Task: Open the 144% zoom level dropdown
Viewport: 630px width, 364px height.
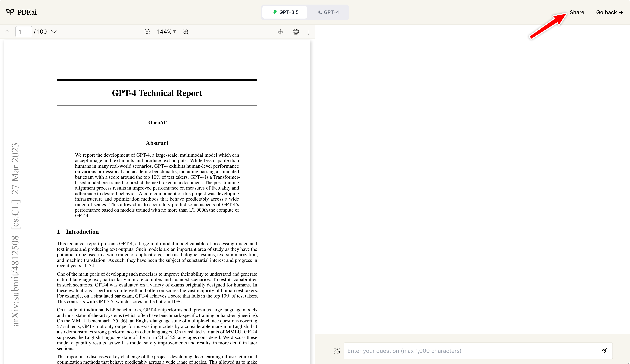Action: click(x=167, y=32)
